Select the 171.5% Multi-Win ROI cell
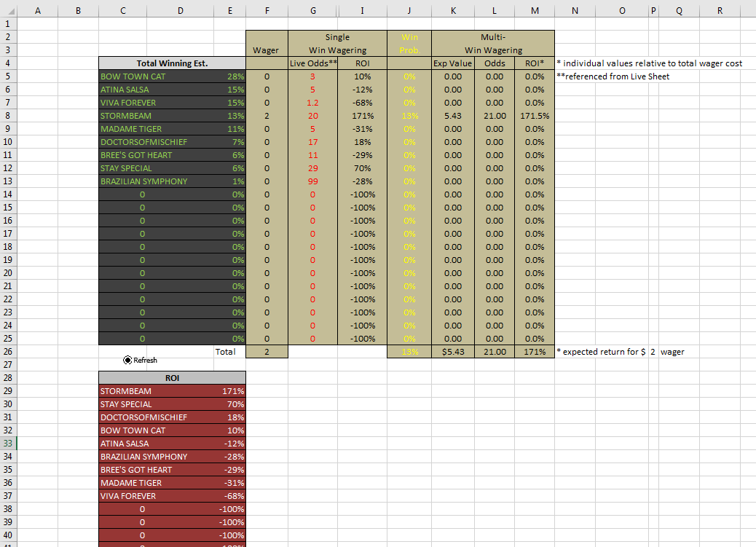The image size is (756, 547). point(534,116)
